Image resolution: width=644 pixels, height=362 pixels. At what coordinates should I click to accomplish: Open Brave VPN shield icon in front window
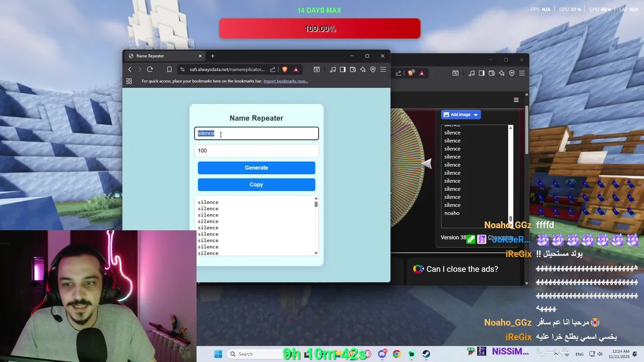(x=373, y=69)
